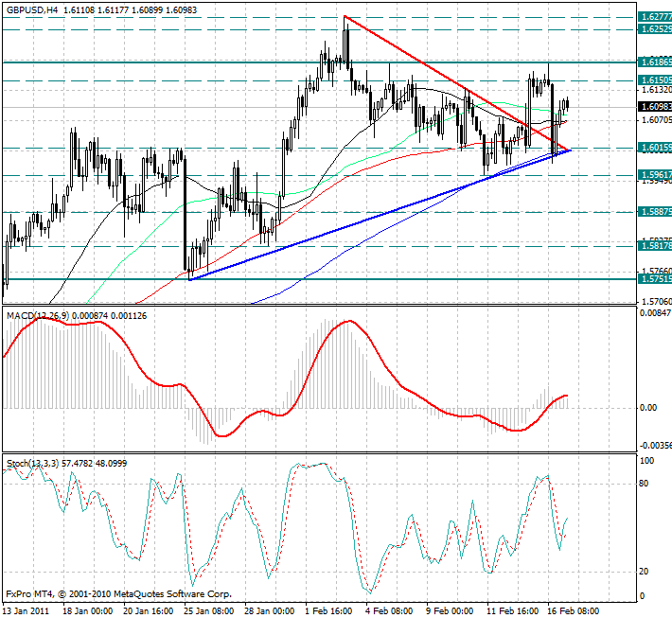
Task: Click the Stochastic 100 scale value
Action: (646, 461)
